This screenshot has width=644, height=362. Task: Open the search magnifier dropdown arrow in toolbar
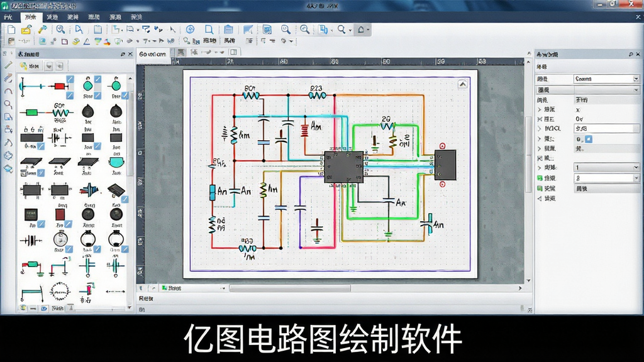point(350,30)
